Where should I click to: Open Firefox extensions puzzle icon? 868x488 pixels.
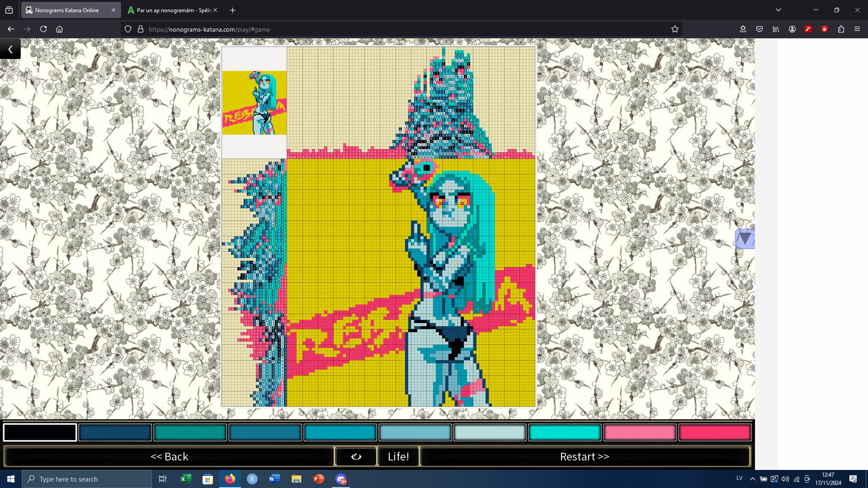(x=840, y=29)
